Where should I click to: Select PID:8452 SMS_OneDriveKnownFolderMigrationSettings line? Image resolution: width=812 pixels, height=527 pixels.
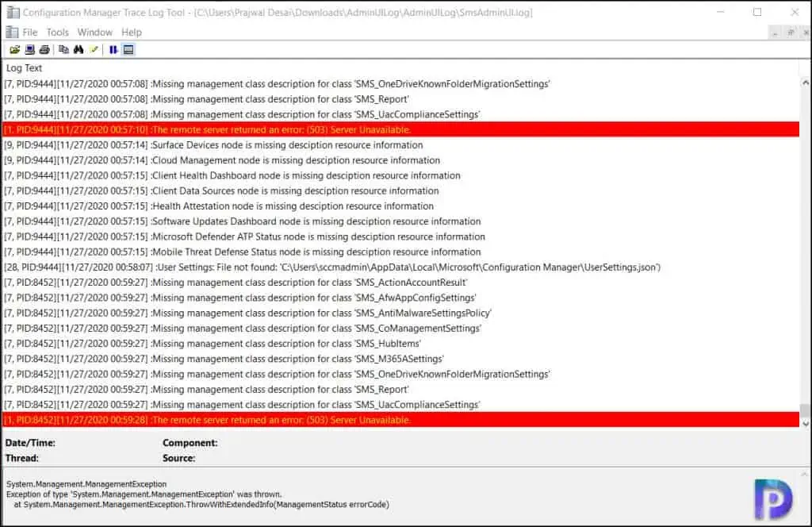click(x=401, y=374)
